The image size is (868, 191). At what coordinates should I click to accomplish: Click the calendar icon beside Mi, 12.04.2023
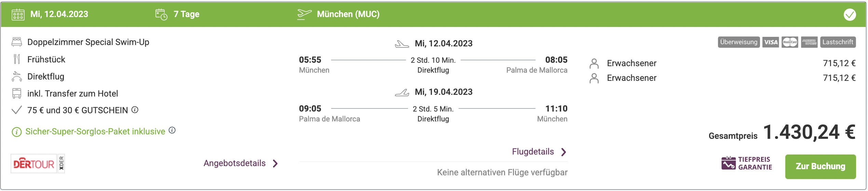coord(18,15)
